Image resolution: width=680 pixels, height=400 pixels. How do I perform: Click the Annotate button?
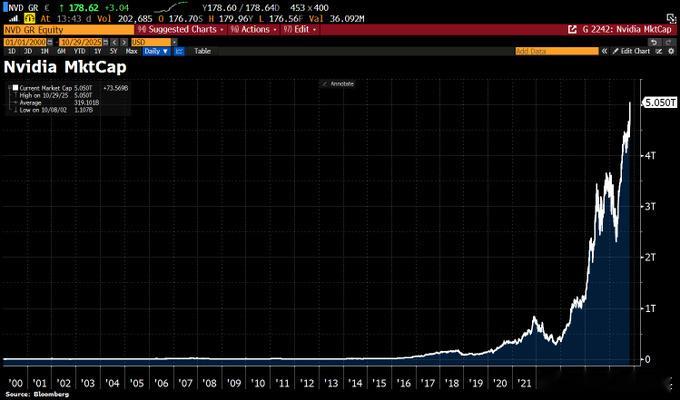(x=338, y=84)
